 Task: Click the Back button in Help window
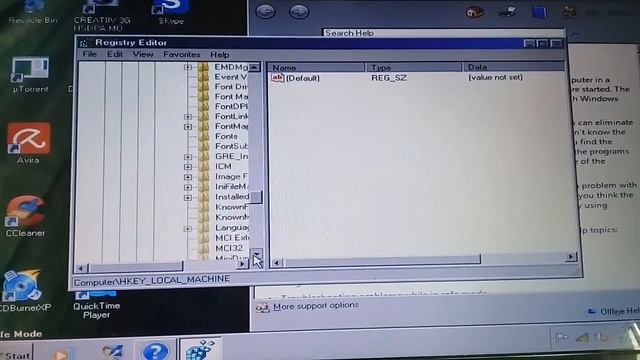point(265,11)
